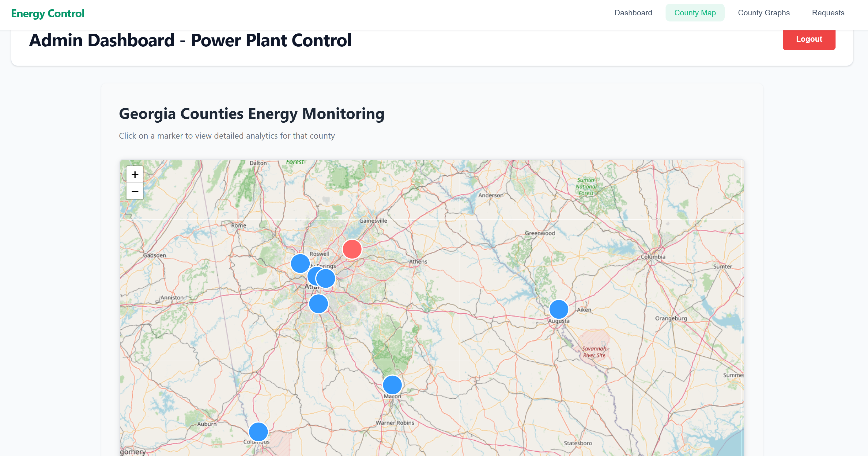This screenshot has height=456, width=868.
Task: Click the Anderson label on the map
Action: (x=491, y=195)
